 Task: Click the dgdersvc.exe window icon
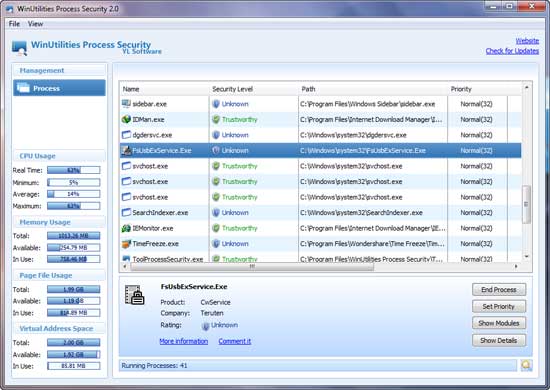(x=126, y=135)
